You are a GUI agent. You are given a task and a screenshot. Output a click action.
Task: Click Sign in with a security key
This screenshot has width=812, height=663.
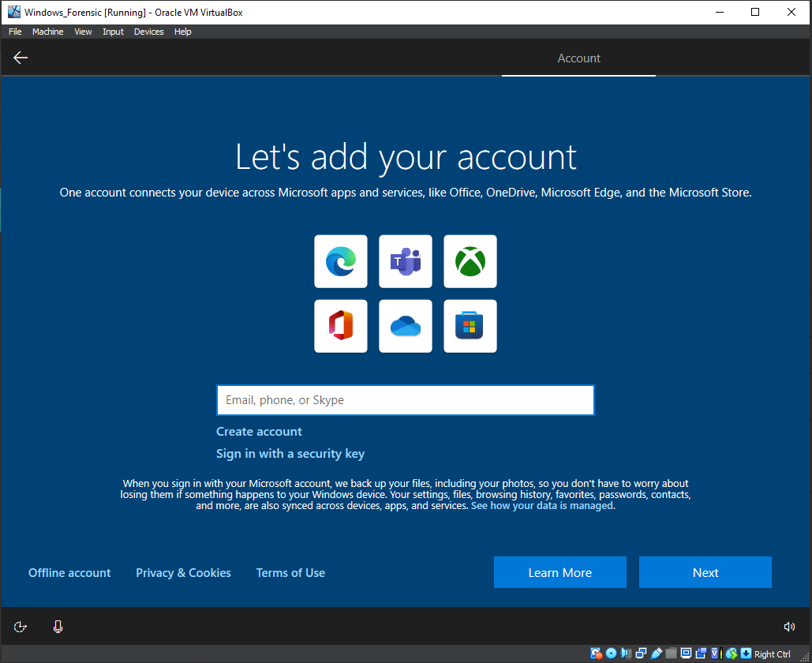[290, 454]
